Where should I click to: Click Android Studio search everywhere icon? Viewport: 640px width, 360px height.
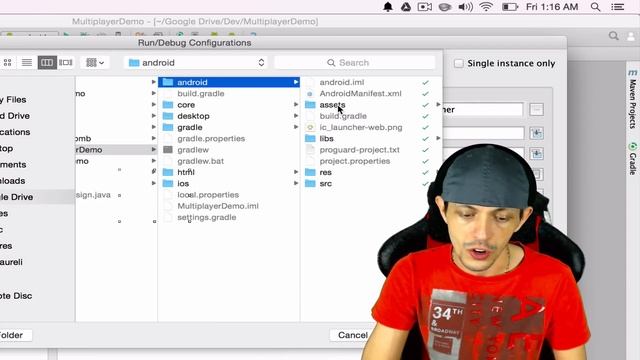613,36
